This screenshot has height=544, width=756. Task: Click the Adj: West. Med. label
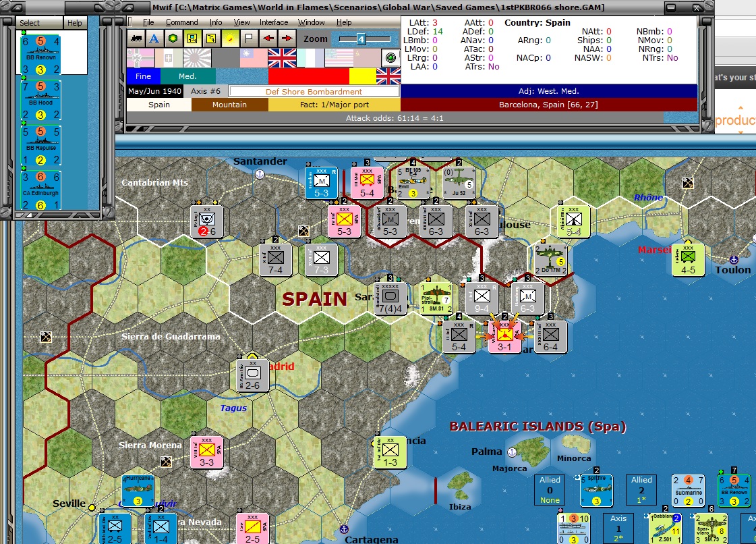click(549, 91)
